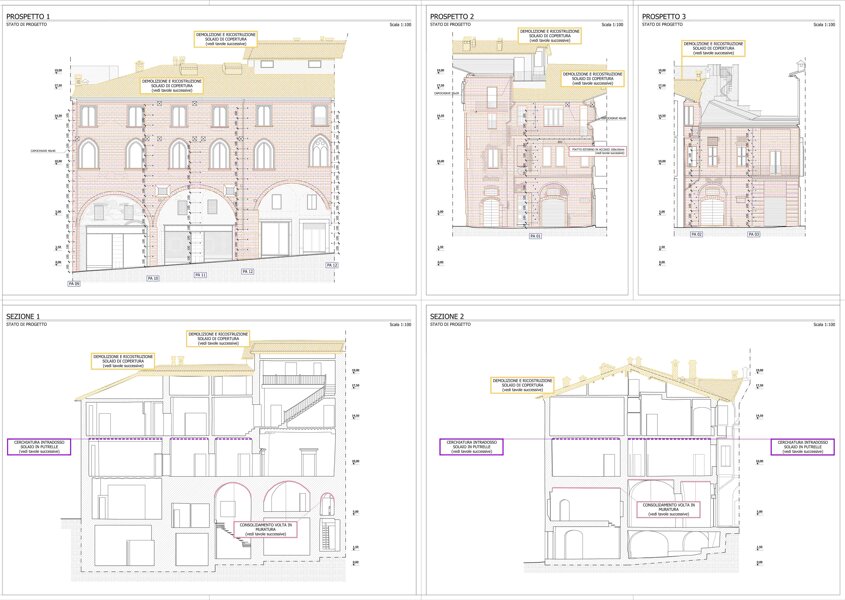
Task: Click the staircase drawn in Sezione 1
Action: click(303, 406)
